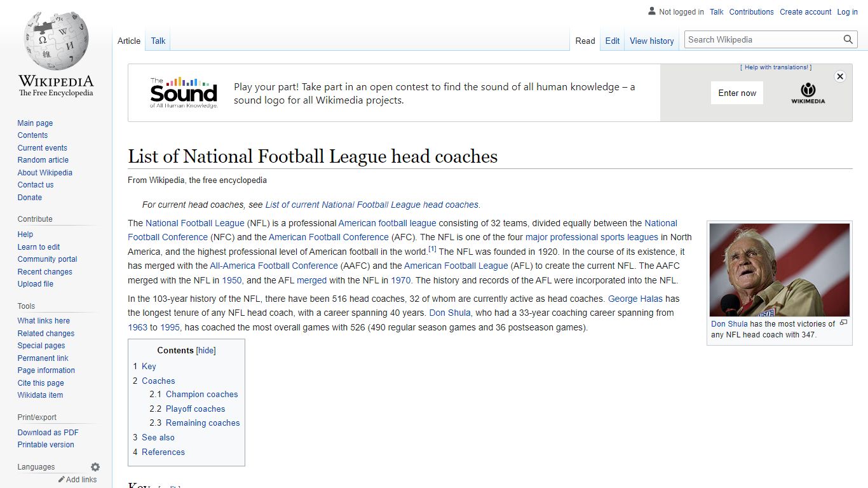Open major professional sports leagues link

(592, 237)
